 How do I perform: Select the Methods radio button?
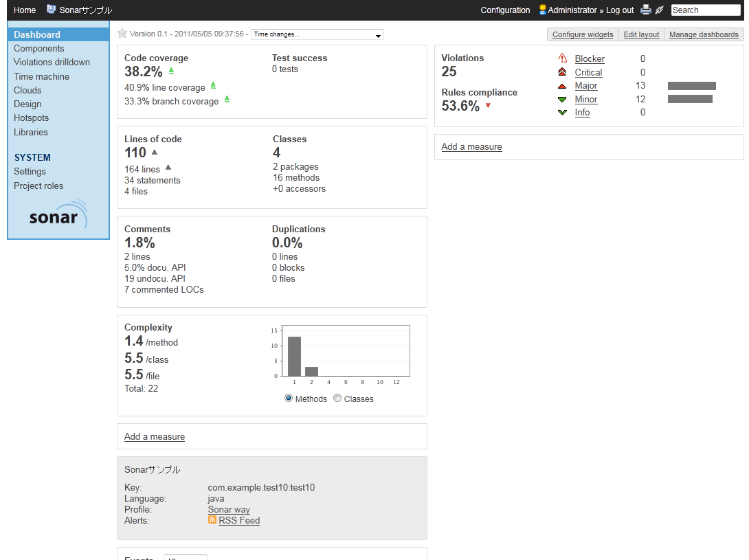[289, 398]
